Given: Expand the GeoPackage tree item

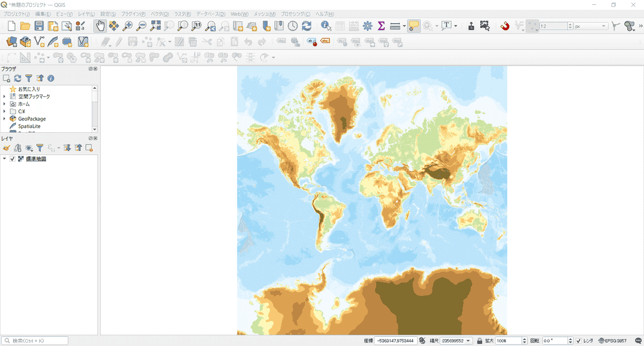Looking at the screenshot, I should [4, 119].
